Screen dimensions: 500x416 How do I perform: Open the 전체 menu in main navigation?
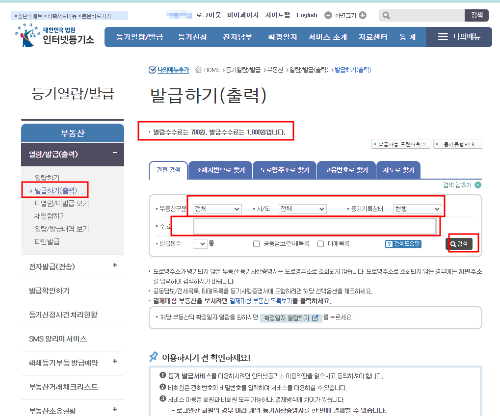(x=407, y=37)
